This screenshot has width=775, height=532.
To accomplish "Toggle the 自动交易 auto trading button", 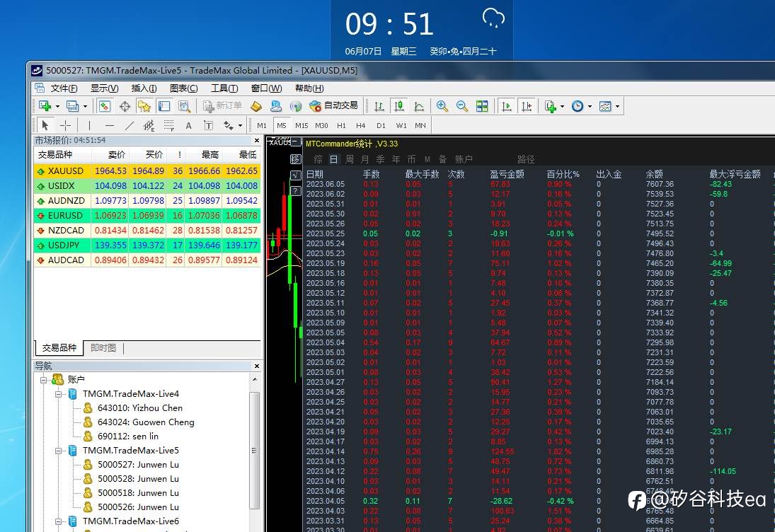I will pos(333,105).
